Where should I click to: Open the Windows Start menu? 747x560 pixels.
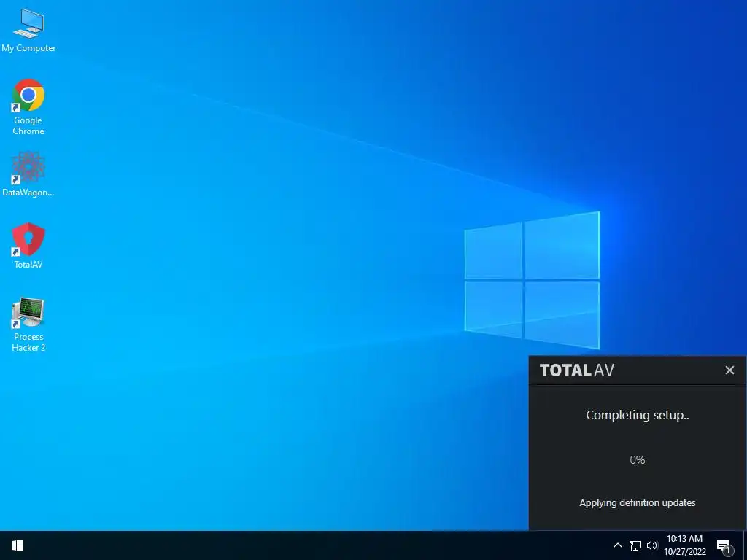[18, 545]
